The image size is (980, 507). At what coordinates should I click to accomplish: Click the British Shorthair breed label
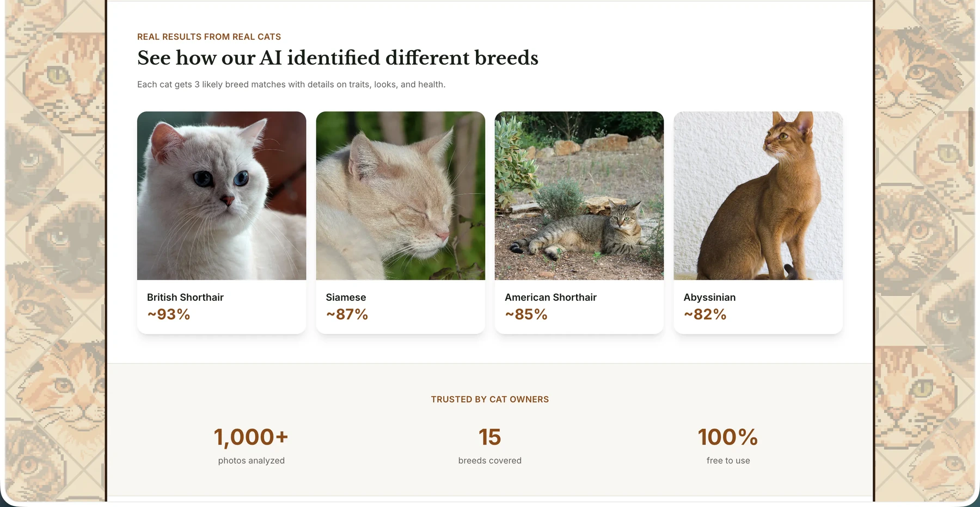point(185,298)
